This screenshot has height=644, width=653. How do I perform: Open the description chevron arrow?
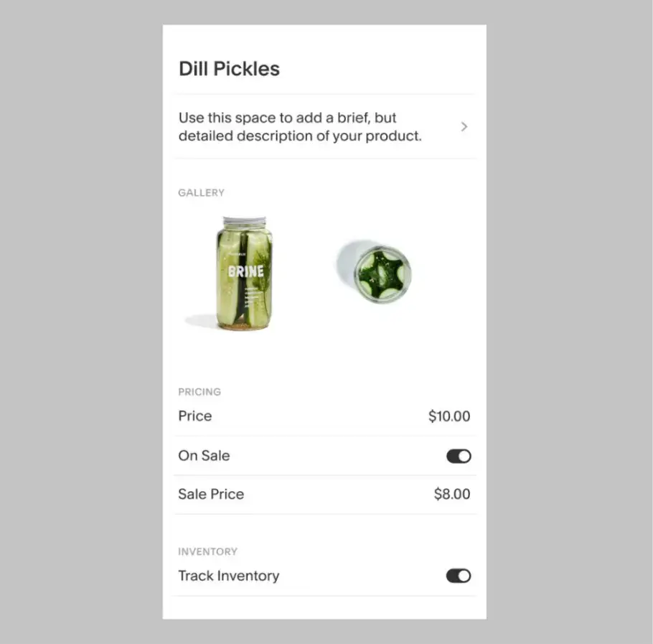pos(464,126)
